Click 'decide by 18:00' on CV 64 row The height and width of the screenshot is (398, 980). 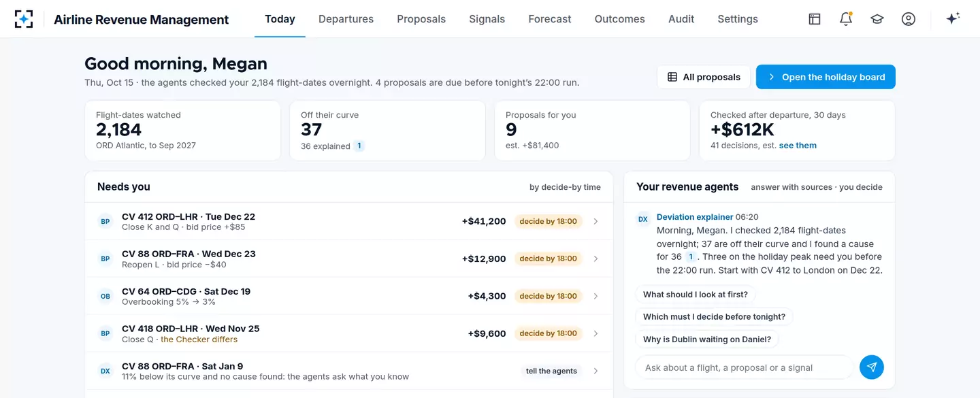click(x=549, y=296)
